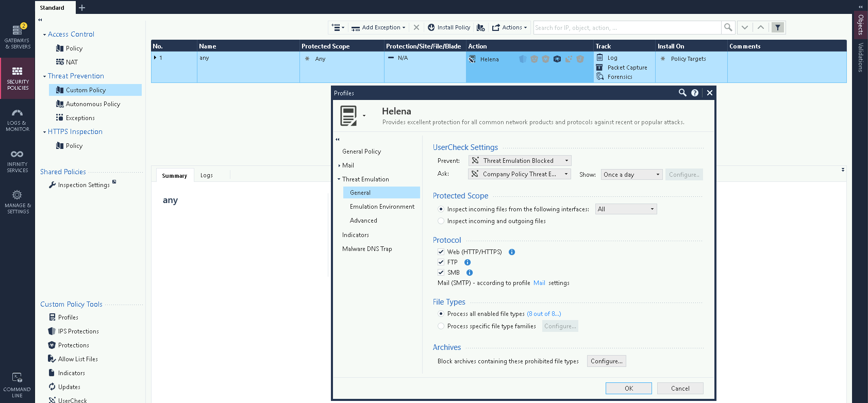Click the search input field for objects
The image size is (868, 403).
[626, 27]
